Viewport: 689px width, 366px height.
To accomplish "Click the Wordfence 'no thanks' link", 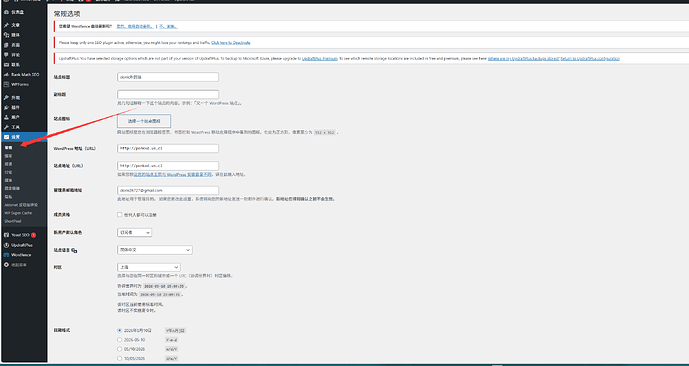I will tap(168, 26).
